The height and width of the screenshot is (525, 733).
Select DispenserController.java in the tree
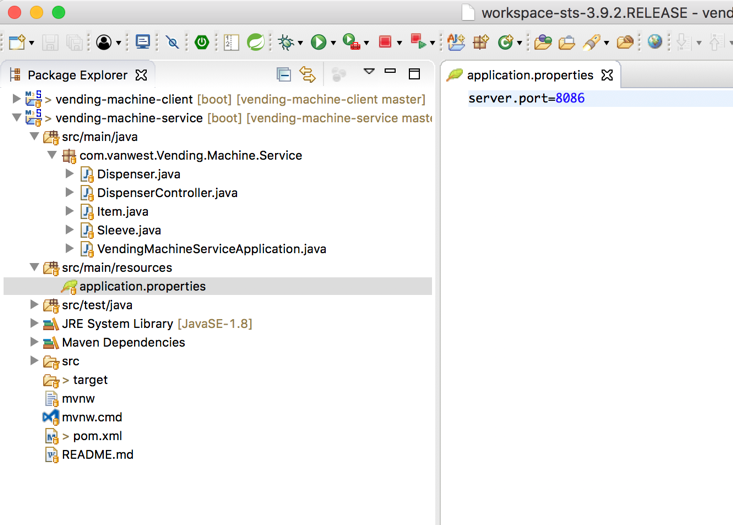click(167, 193)
